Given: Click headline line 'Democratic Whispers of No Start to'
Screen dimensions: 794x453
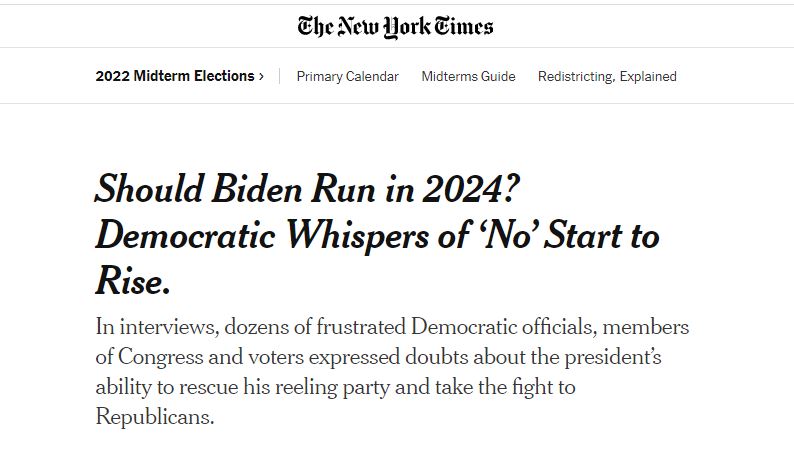Looking at the screenshot, I should (377, 236).
